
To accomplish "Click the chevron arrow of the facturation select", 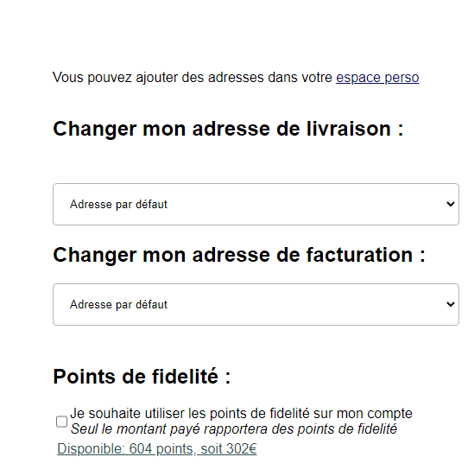I will 451,304.
